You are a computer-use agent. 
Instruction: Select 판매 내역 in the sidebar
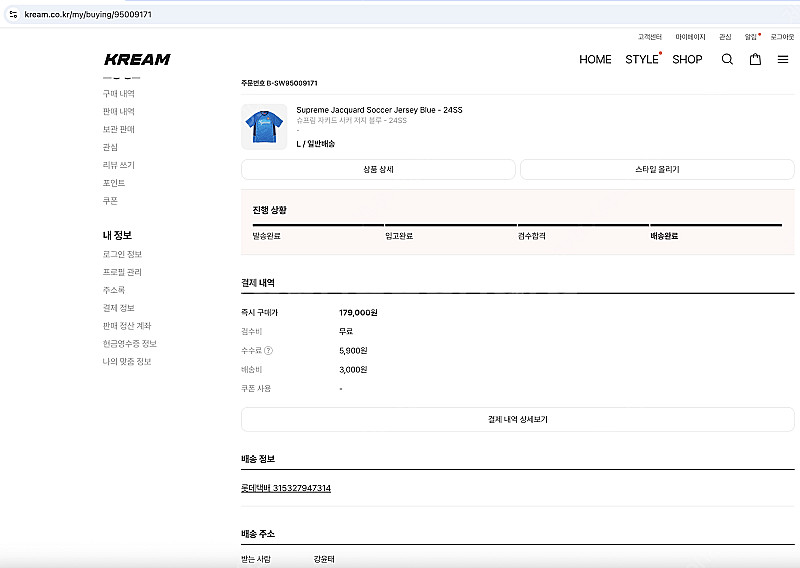[118, 111]
